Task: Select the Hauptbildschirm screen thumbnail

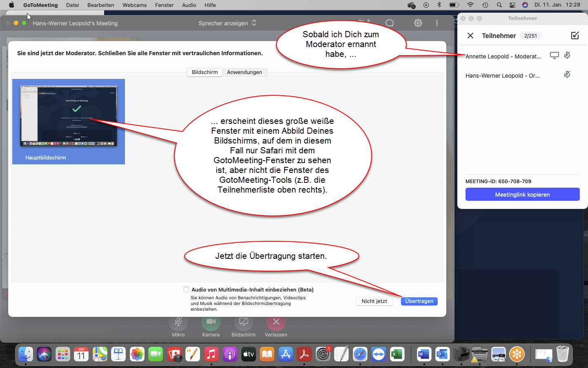Action: coord(69,121)
